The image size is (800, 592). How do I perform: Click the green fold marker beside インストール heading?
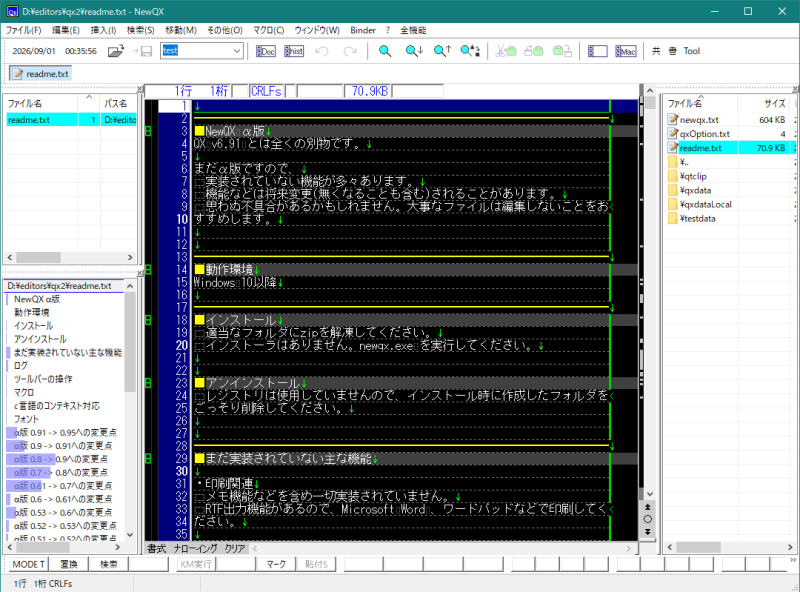point(148,320)
